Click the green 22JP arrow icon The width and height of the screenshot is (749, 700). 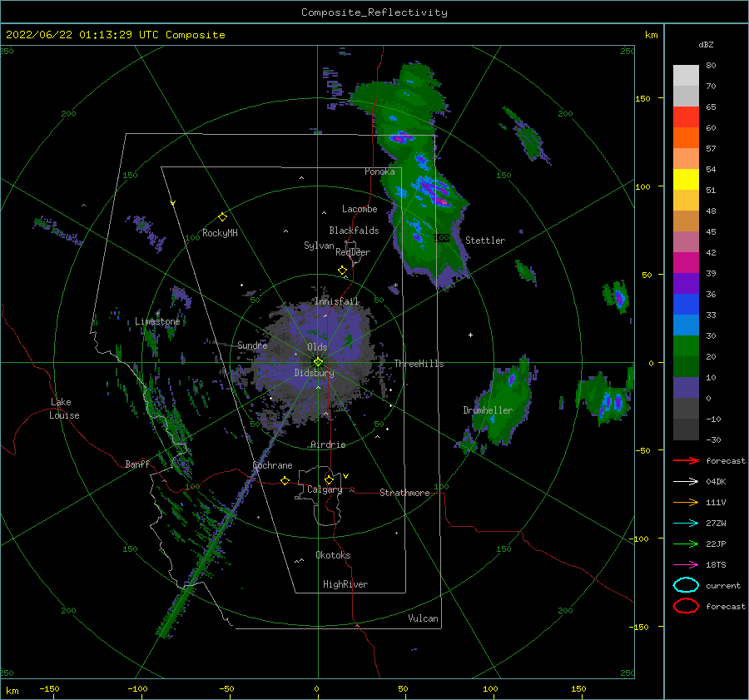pyautogui.click(x=686, y=544)
